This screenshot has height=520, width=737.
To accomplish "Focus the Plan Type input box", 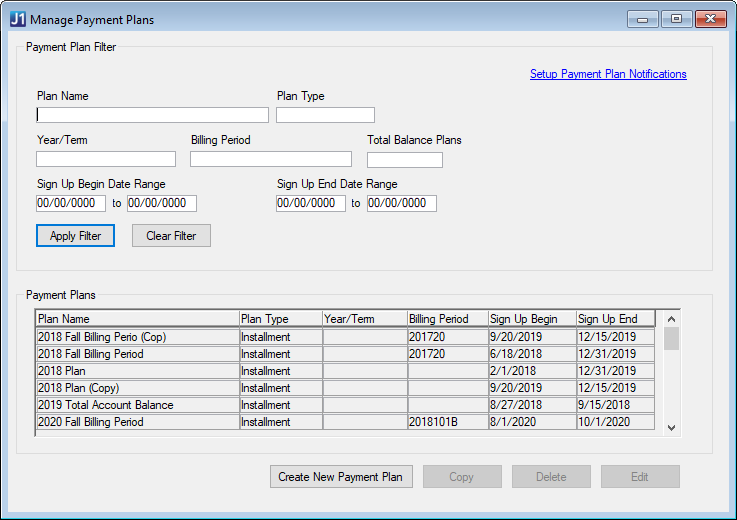I will click(325, 115).
